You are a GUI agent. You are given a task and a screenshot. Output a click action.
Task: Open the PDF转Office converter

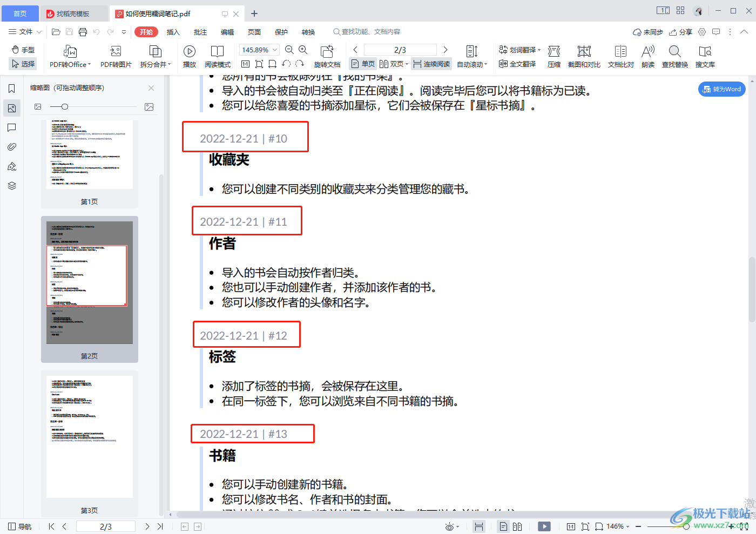(x=70, y=57)
